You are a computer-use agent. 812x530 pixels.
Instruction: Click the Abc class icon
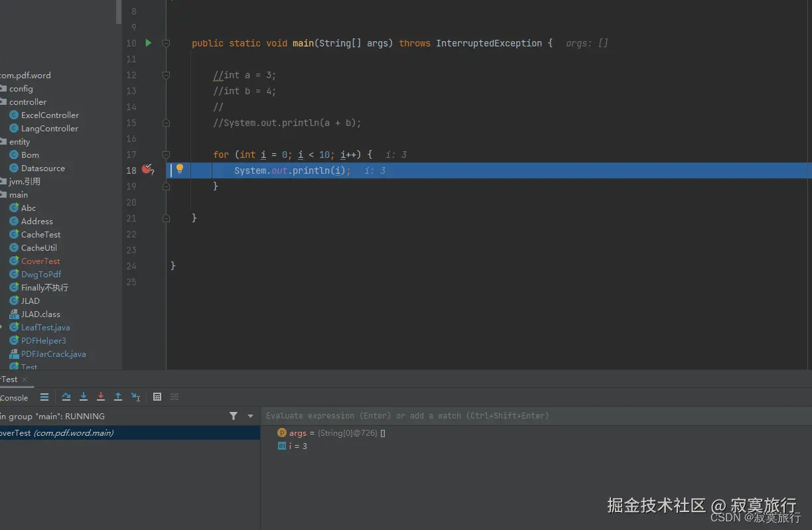(x=14, y=208)
